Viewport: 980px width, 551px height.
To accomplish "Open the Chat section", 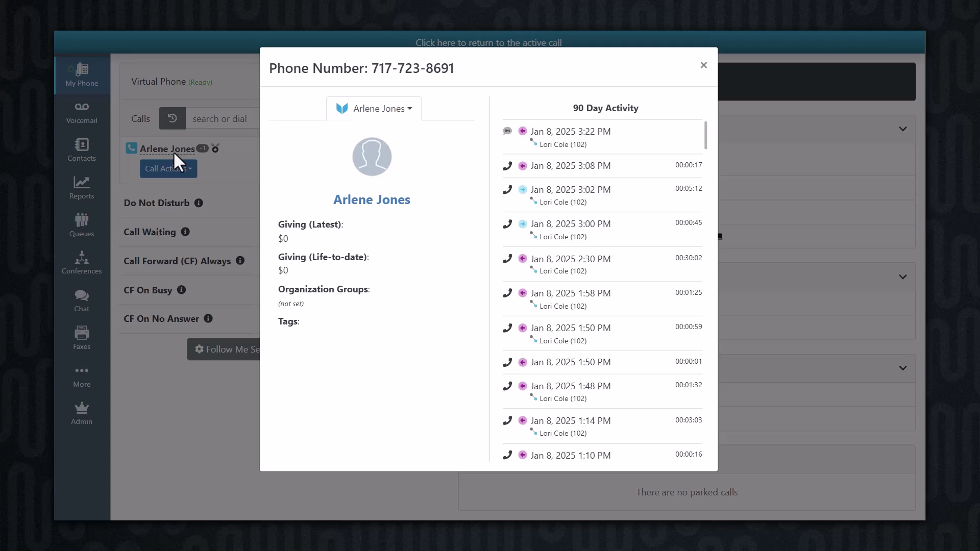I will pos(82,300).
